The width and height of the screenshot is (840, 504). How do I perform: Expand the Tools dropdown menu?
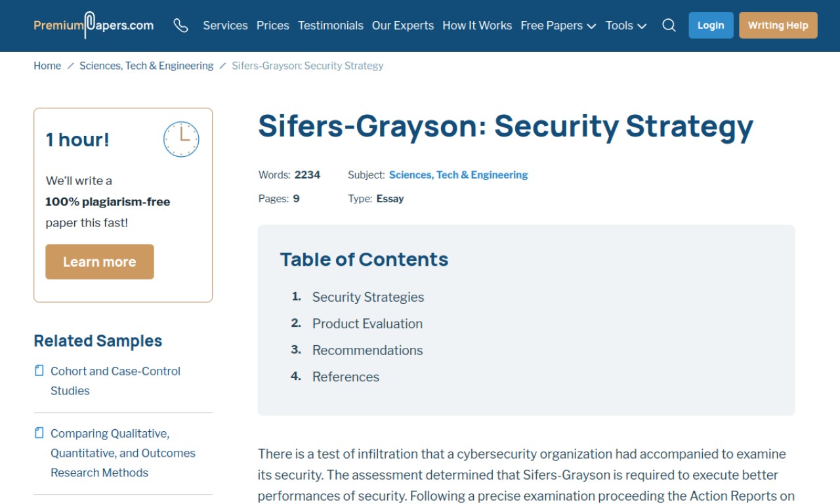626,26
